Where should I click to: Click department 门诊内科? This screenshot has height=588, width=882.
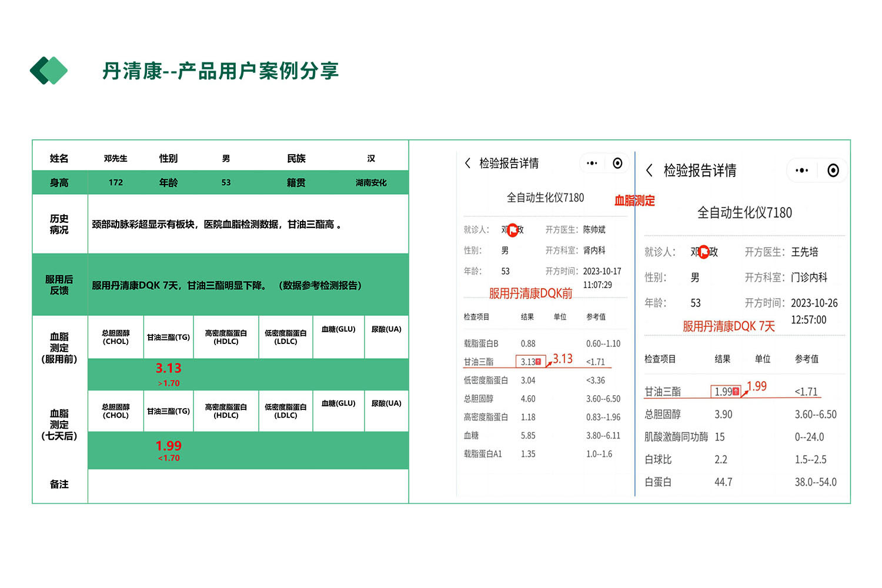(809, 277)
